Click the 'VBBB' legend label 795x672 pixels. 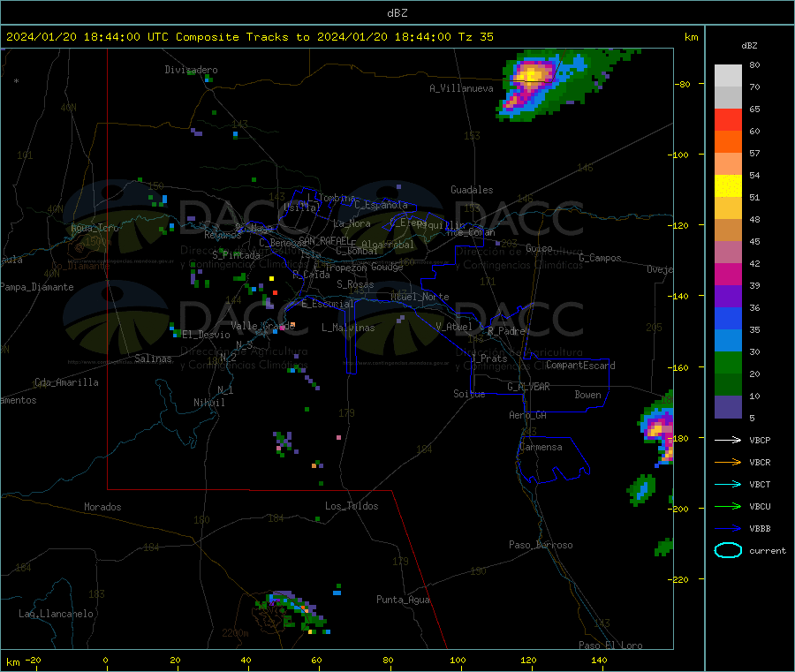[760, 529]
